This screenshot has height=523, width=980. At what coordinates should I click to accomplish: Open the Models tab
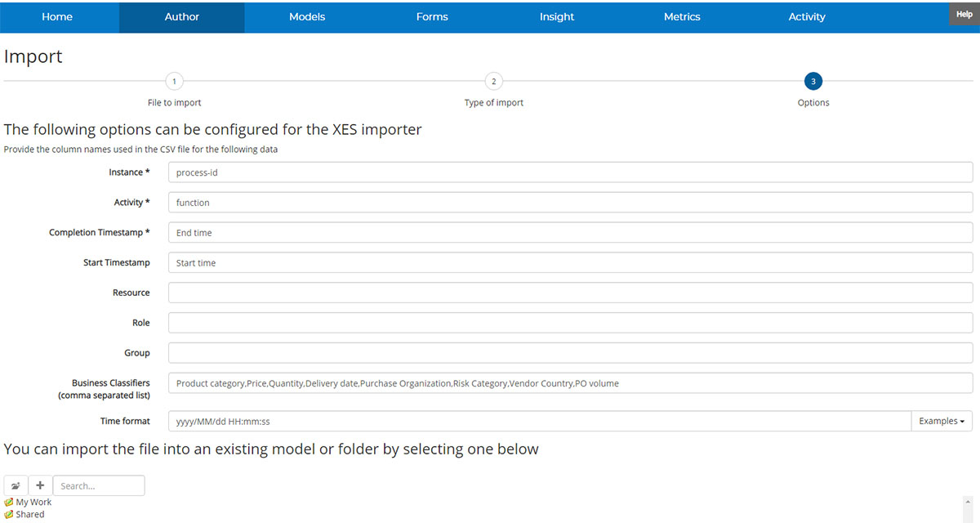(x=307, y=16)
